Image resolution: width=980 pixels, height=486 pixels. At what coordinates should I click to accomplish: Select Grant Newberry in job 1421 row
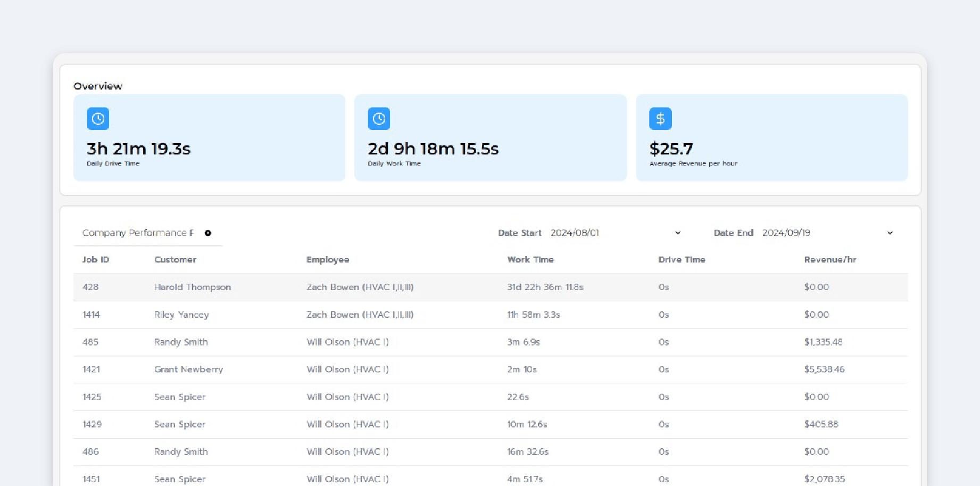click(x=188, y=369)
